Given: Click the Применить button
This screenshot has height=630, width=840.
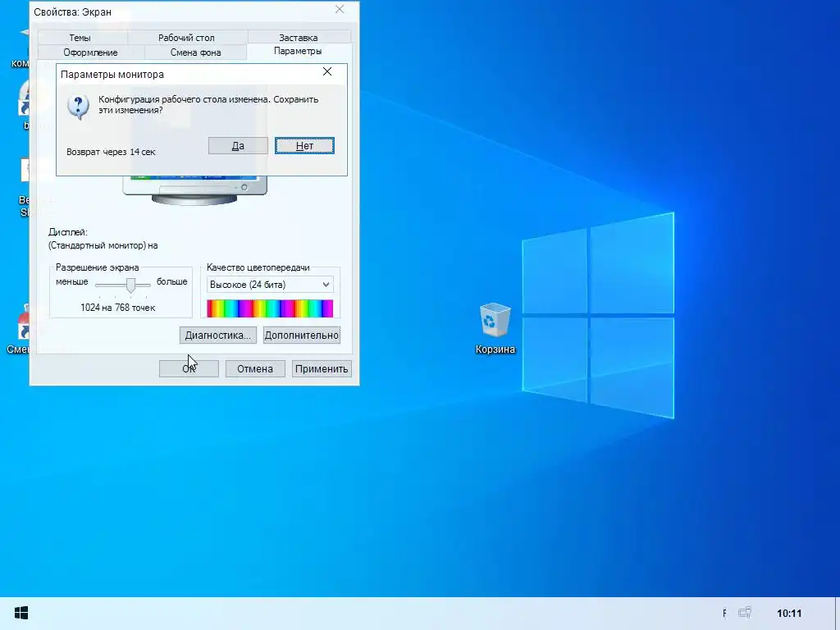Looking at the screenshot, I should (x=322, y=368).
